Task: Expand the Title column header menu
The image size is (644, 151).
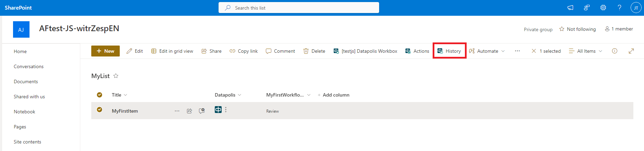Action: (x=119, y=95)
